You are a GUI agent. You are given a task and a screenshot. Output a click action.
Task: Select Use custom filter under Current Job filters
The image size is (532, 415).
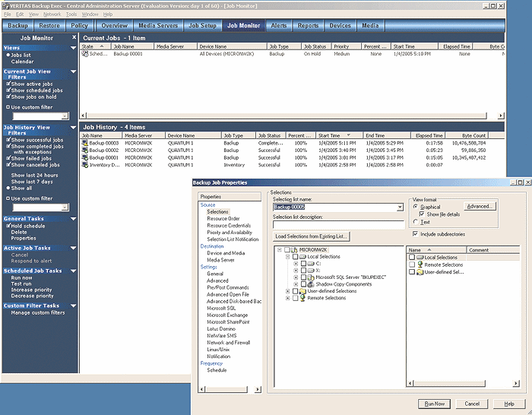tap(8, 107)
